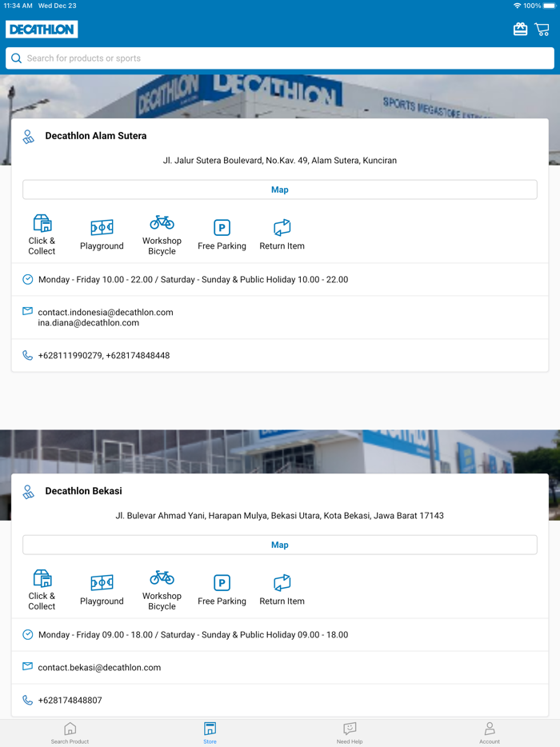Select Free Parking icon for Alam Sutera

point(222,228)
